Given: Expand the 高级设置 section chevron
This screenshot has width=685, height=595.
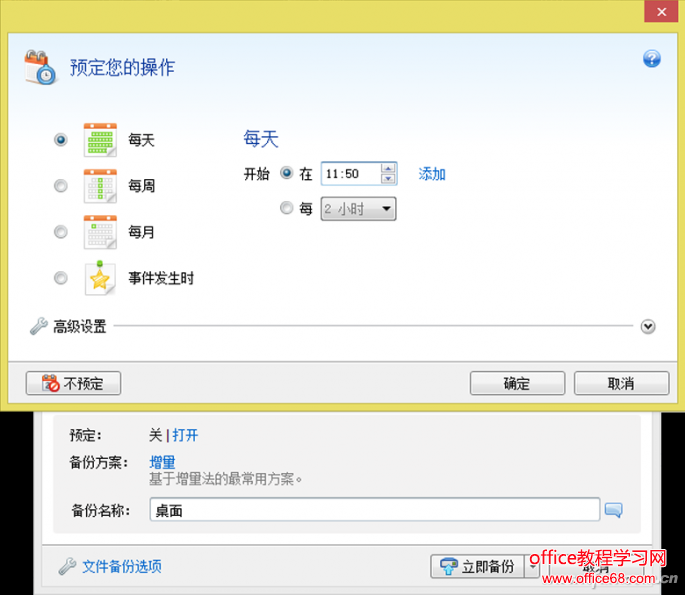Looking at the screenshot, I should click(x=648, y=326).
